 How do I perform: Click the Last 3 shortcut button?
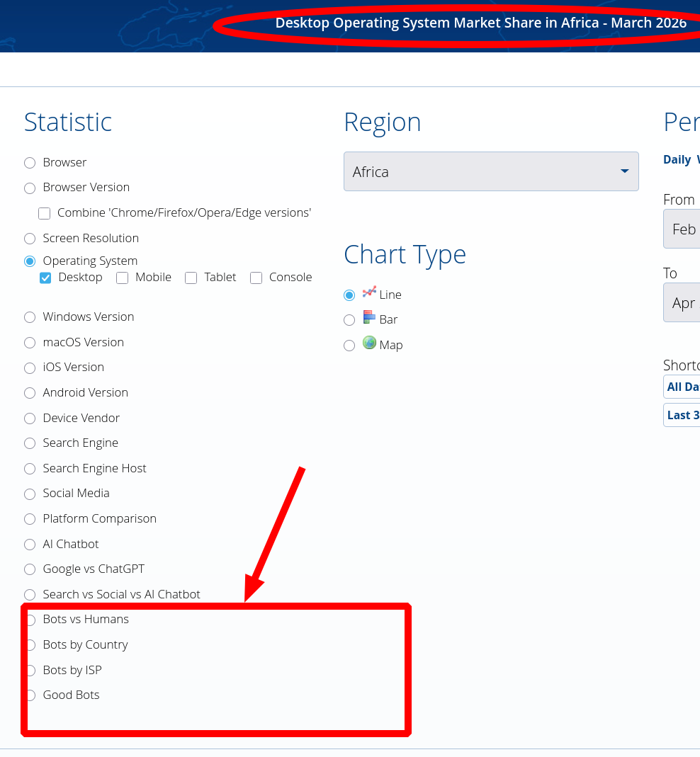[682, 415]
